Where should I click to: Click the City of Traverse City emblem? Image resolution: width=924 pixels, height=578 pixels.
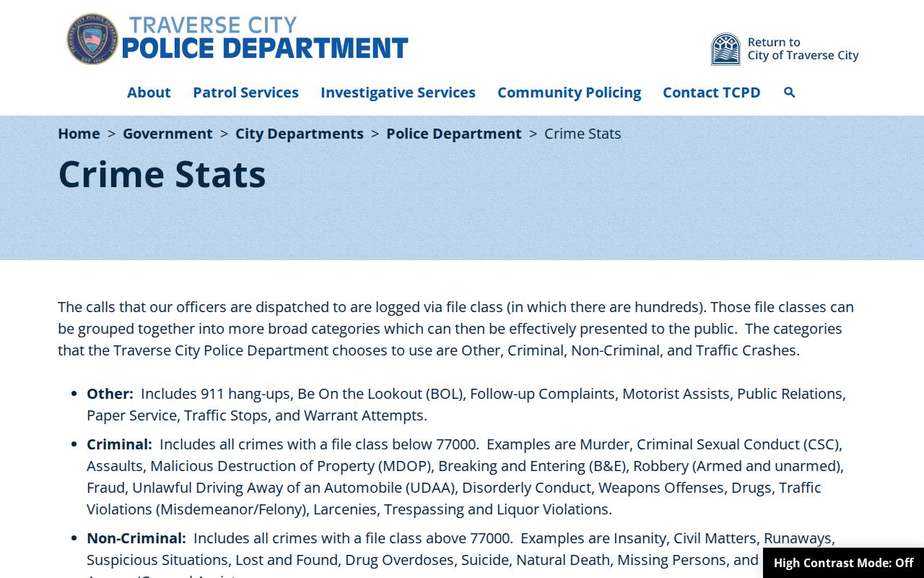725,49
